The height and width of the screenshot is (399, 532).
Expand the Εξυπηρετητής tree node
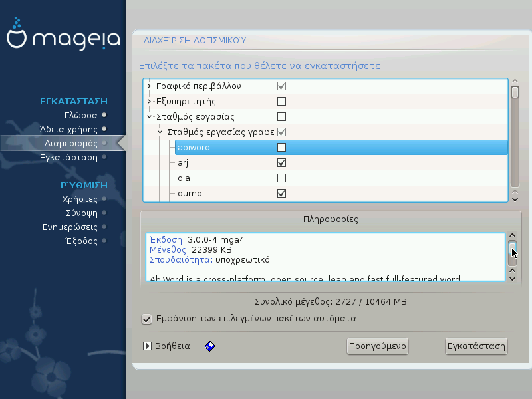point(149,102)
